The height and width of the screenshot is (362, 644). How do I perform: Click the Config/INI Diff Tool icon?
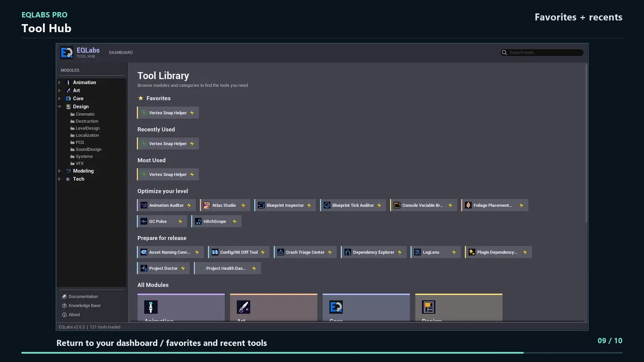click(215, 252)
